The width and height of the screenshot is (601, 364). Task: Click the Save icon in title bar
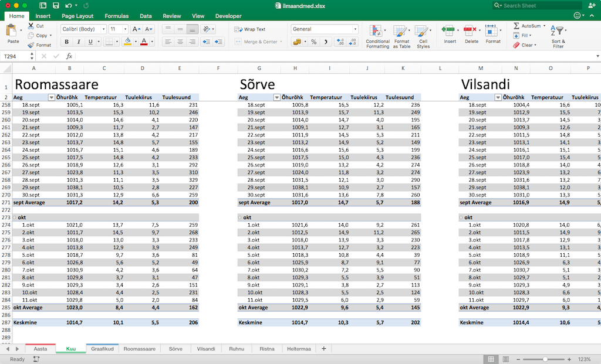point(56,5)
